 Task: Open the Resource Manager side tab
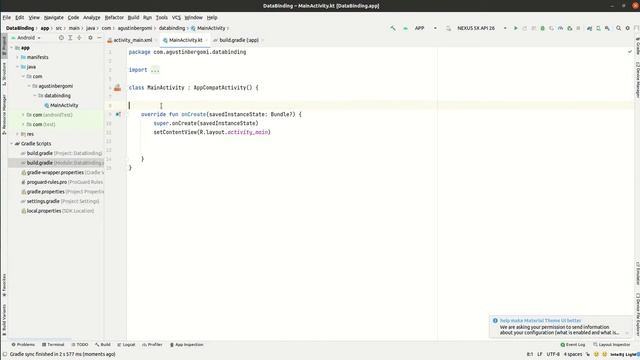pyautogui.click(x=4, y=114)
